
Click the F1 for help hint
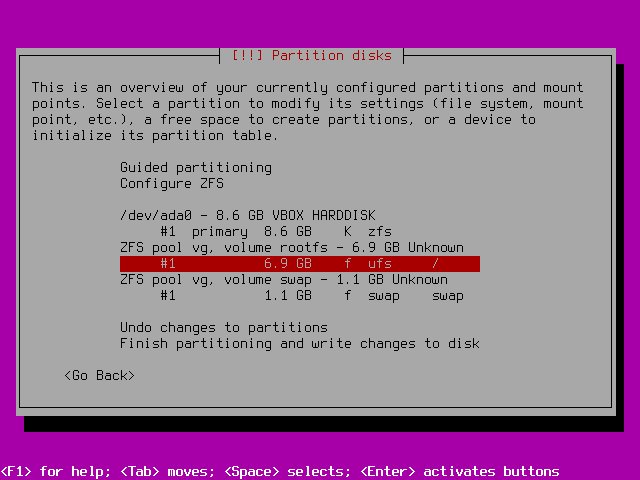pyautogui.click(x=56, y=471)
